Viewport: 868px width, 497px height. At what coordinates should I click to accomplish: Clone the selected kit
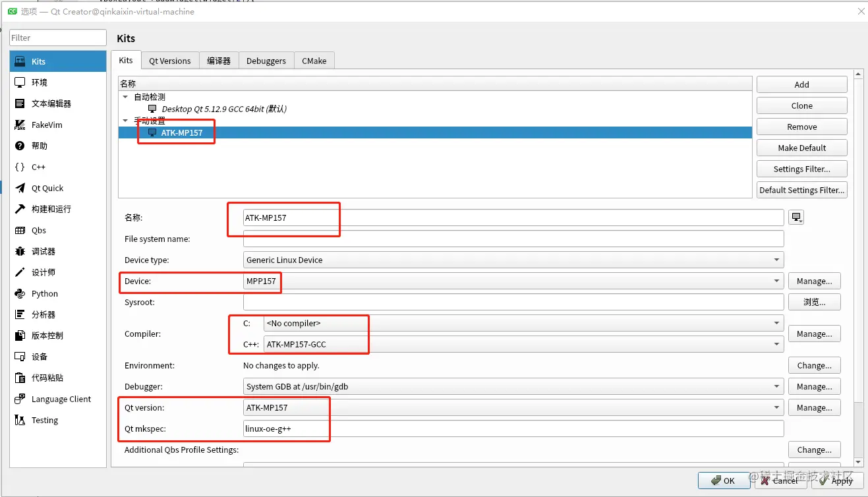pyautogui.click(x=802, y=105)
